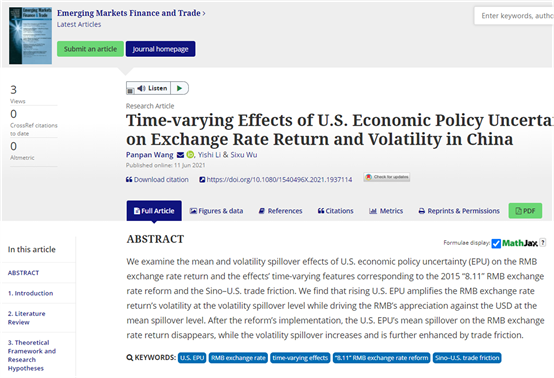Download the article using the PDF button
This screenshot has height=378, width=554.
(x=525, y=211)
